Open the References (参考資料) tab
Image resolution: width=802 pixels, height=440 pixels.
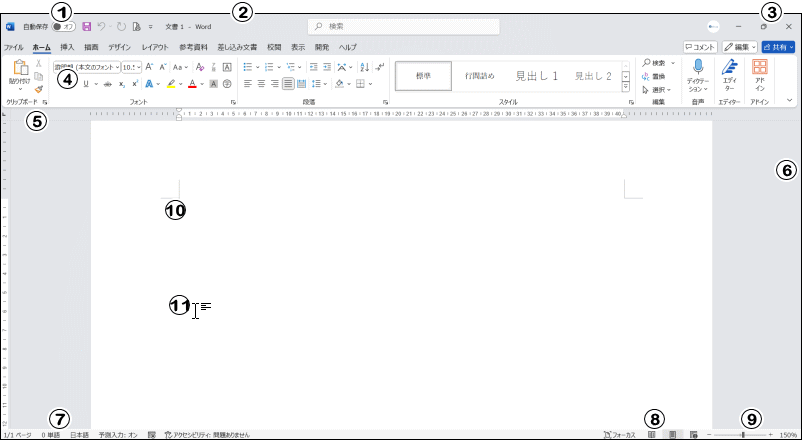[193, 47]
